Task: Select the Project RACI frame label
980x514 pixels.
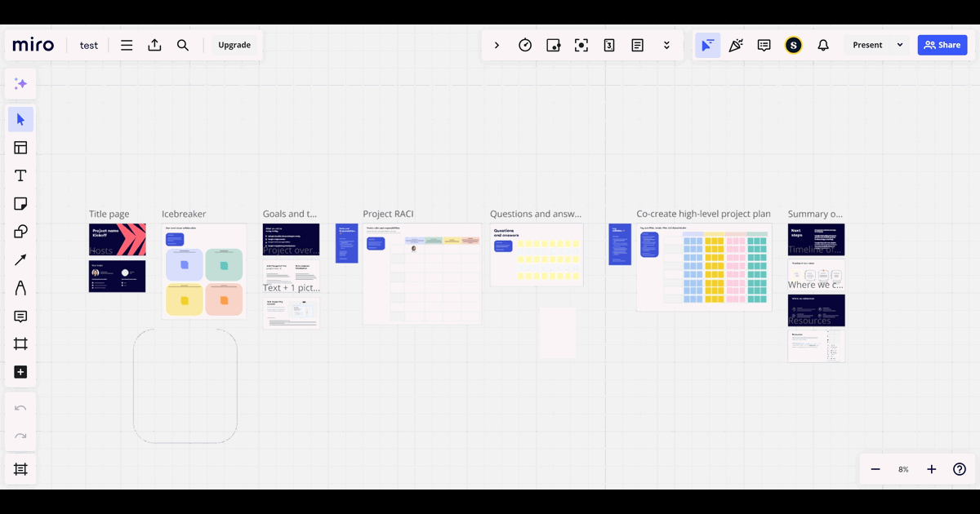Action: (x=389, y=215)
